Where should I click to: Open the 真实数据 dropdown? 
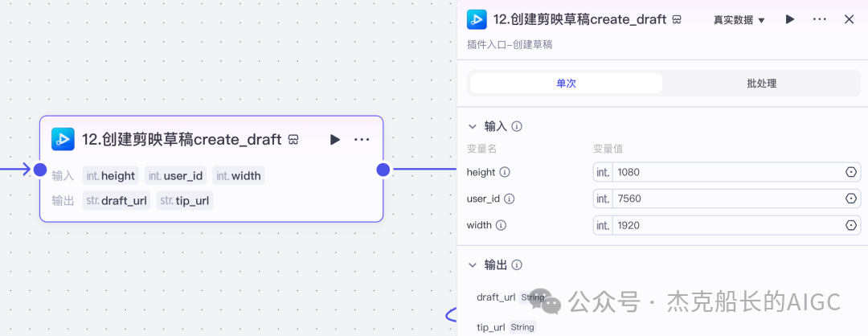(x=739, y=20)
